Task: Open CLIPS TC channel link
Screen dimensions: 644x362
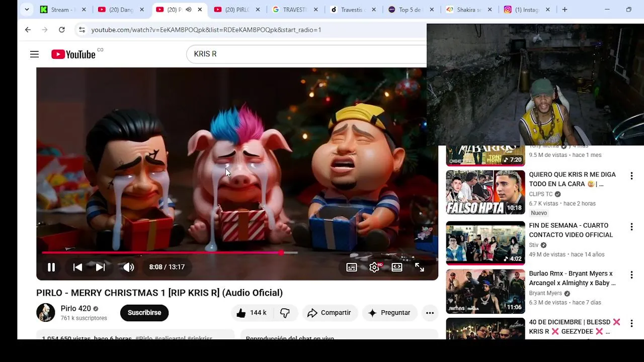Action: (541, 194)
